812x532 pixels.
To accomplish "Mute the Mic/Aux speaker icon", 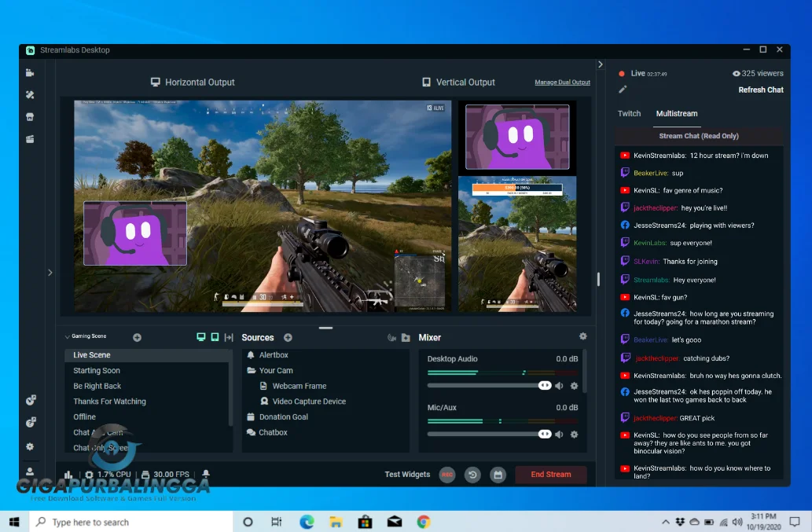I will click(x=560, y=434).
